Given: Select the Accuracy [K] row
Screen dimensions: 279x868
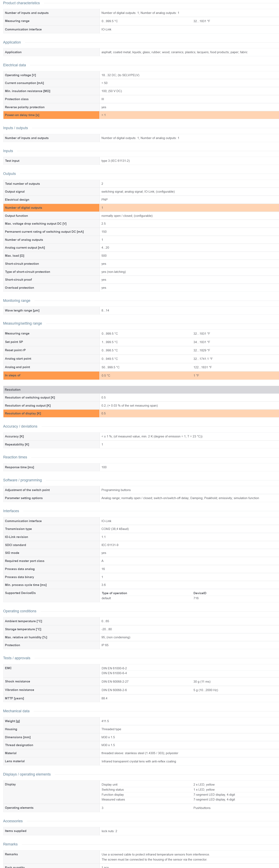Looking at the screenshot, I should [x=141, y=436].
